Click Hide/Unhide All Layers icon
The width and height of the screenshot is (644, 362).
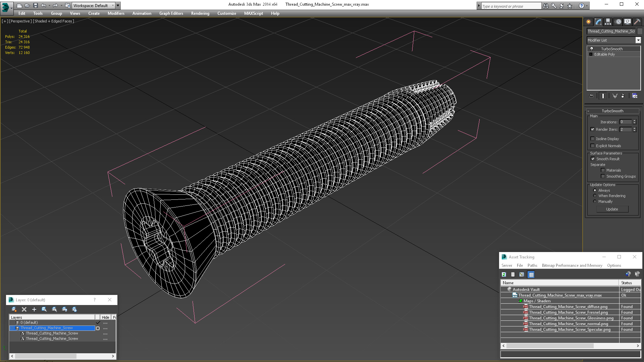(x=64, y=309)
